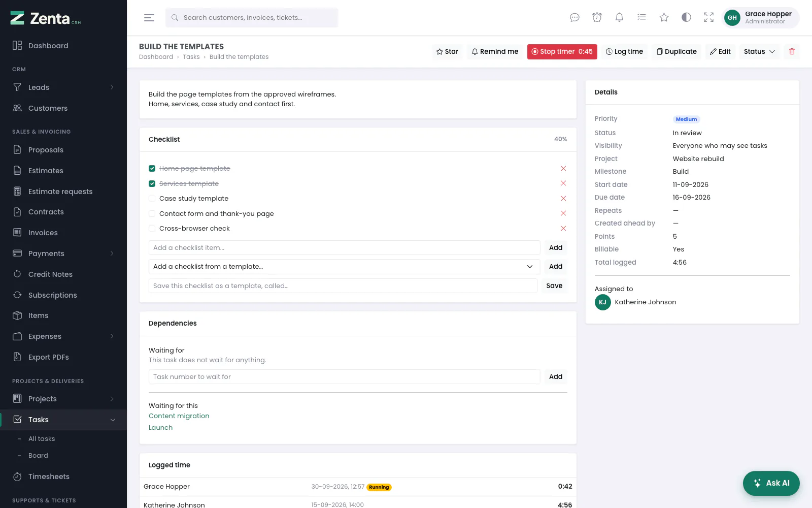Expand the Payments sidebar menu
This screenshot has width=812, height=508.
(63, 253)
